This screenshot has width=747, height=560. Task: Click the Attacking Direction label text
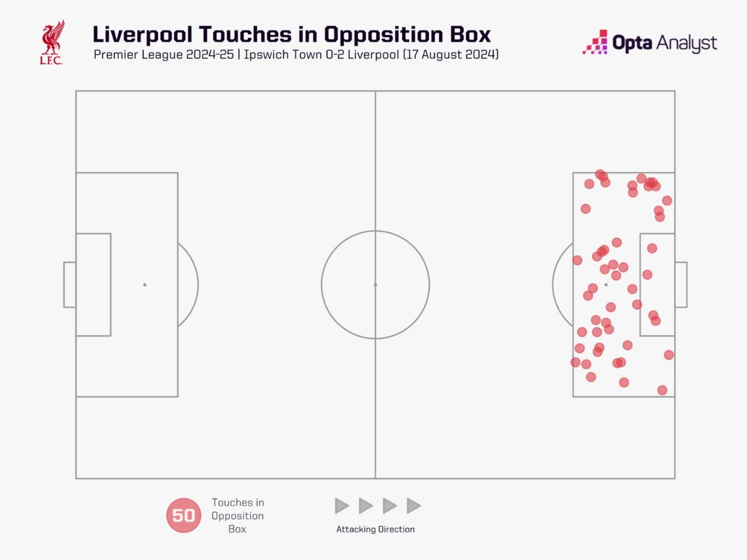point(375,530)
